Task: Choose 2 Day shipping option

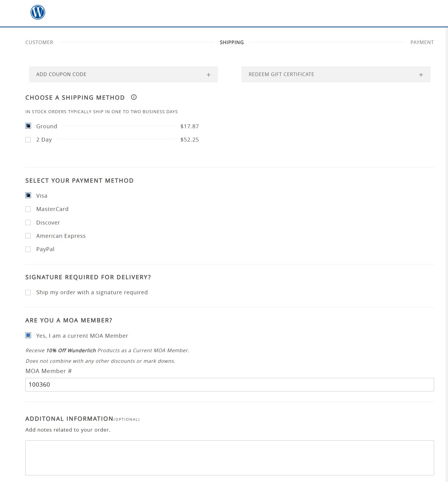Action: point(28,140)
